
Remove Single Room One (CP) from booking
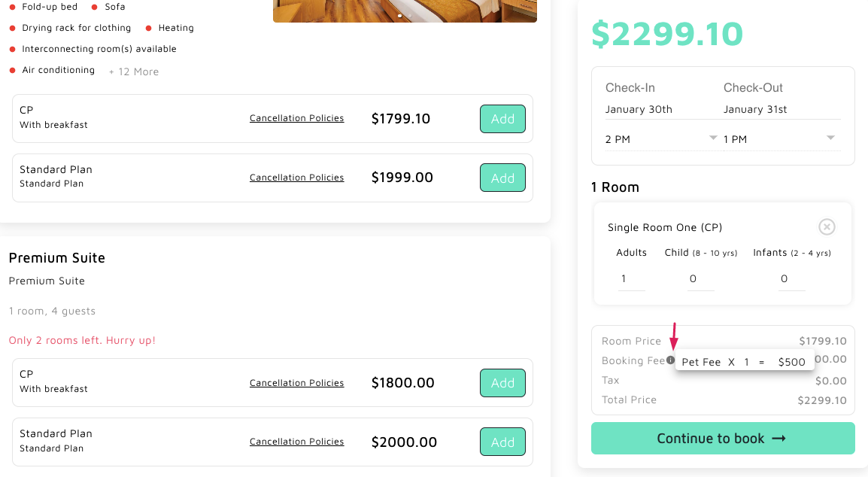point(826,226)
